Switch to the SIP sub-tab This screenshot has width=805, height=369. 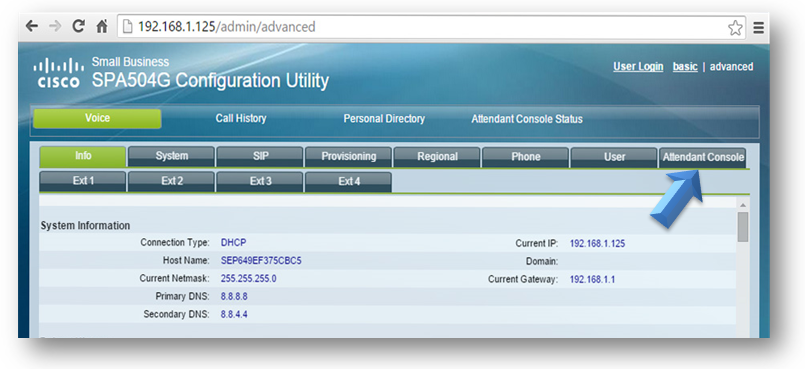pyautogui.click(x=260, y=156)
